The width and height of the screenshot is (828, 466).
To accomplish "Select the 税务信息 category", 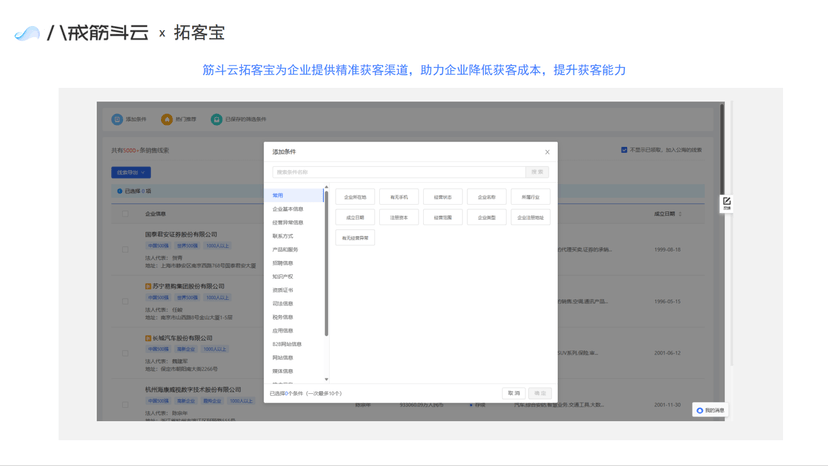I will (283, 317).
